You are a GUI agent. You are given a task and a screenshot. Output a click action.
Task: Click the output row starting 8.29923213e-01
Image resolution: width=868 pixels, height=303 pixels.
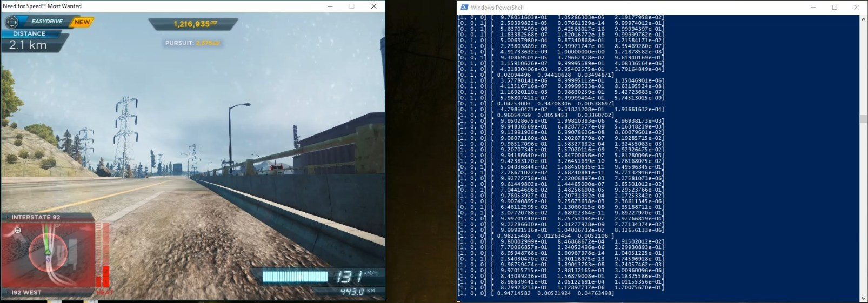point(561,287)
